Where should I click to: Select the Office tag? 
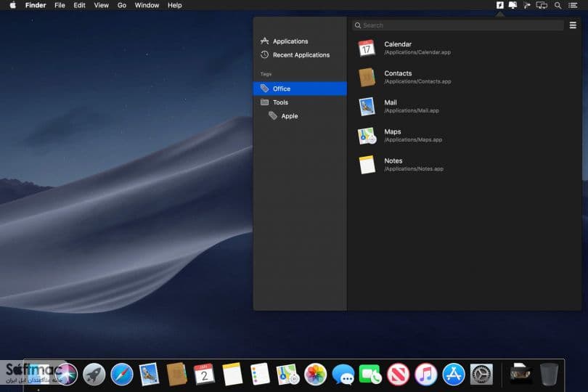click(300, 89)
